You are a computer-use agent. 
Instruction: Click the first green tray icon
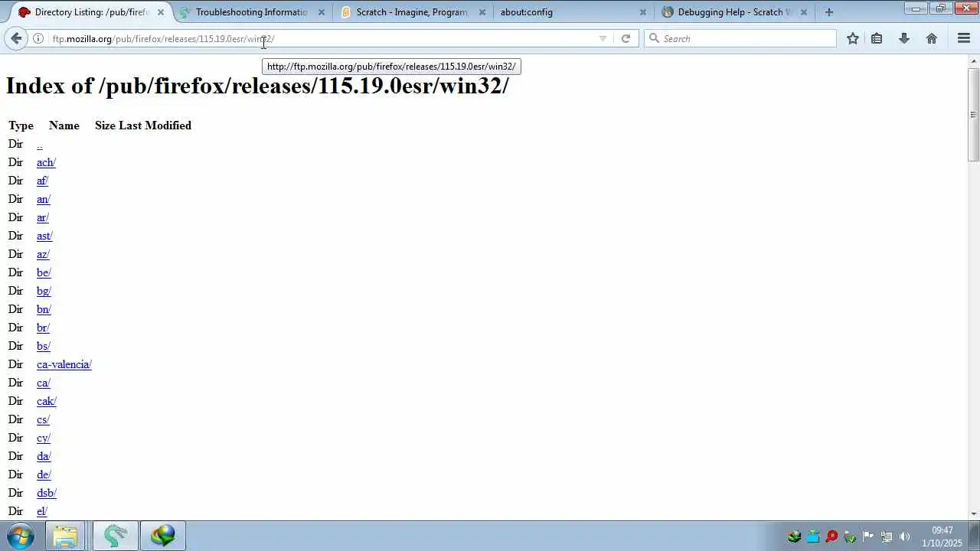pos(795,536)
